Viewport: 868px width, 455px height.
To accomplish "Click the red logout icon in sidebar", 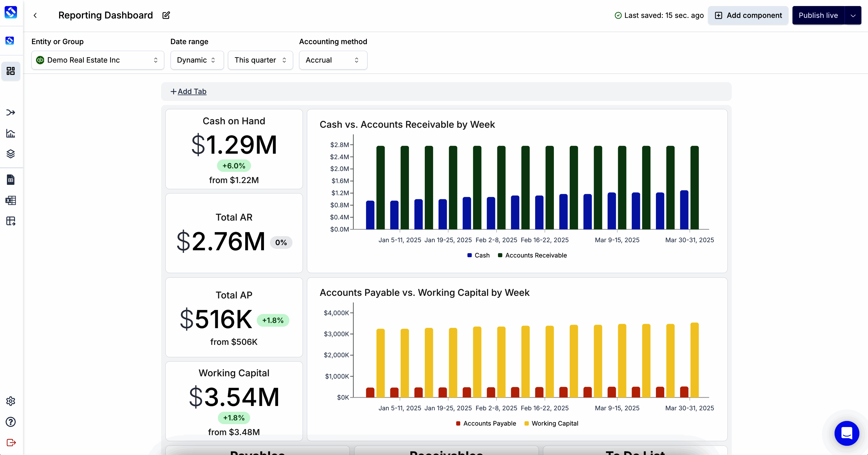I will coord(11,442).
